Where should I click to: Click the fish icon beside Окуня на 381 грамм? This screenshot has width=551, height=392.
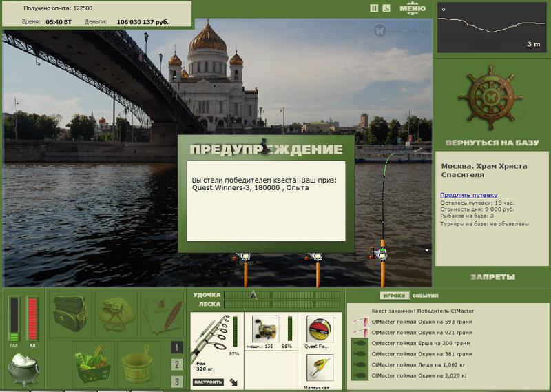pos(360,354)
